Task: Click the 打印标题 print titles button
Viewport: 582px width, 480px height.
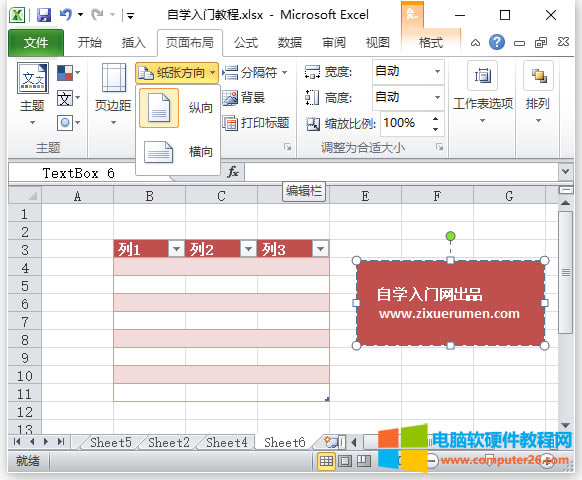Action: 256,123
